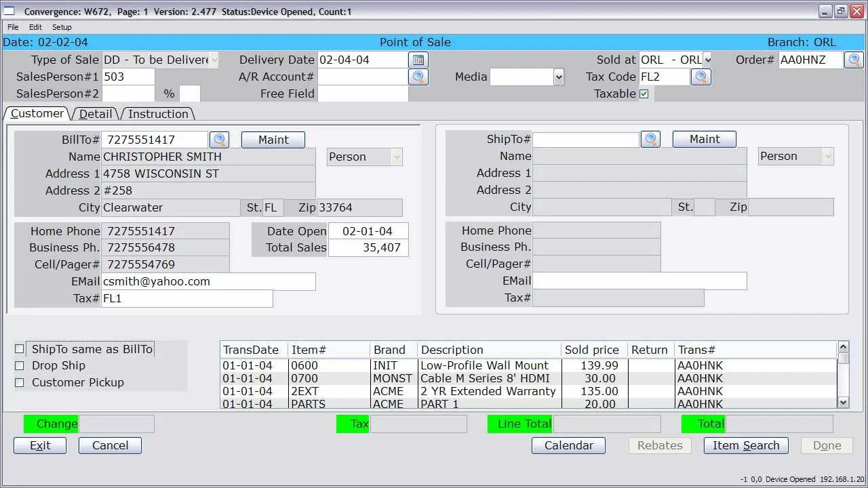This screenshot has width=868, height=488.
Task: Click the Order# lookup magnifier icon
Action: tap(854, 60)
